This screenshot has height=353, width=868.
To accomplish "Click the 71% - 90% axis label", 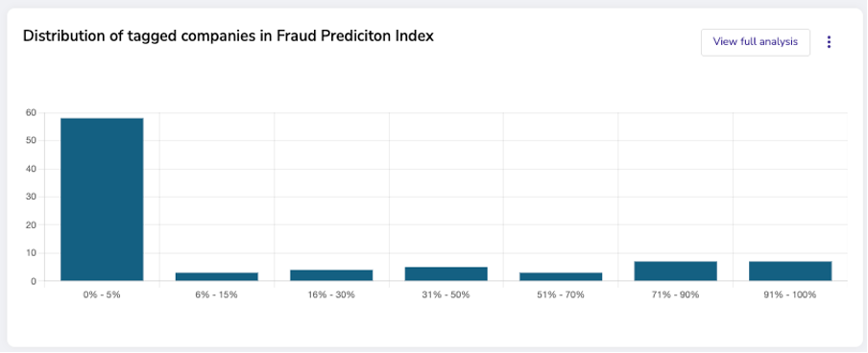I will coord(676,294).
